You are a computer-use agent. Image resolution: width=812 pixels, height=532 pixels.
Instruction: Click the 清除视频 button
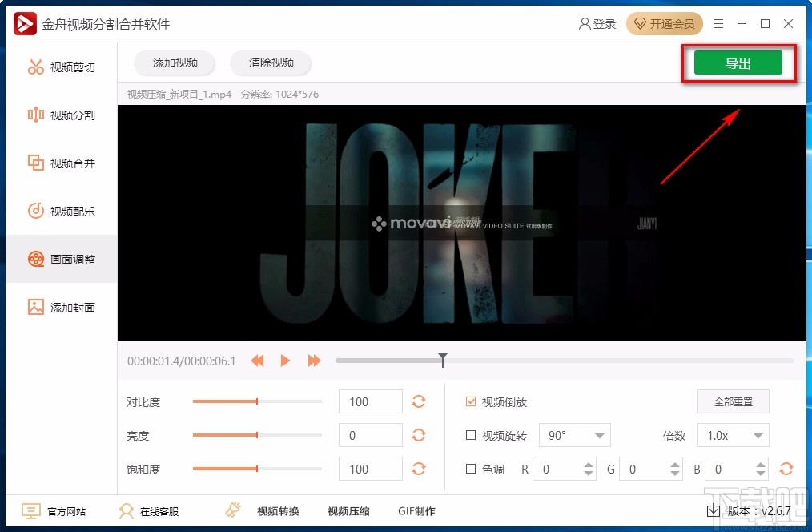(x=271, y=62)
